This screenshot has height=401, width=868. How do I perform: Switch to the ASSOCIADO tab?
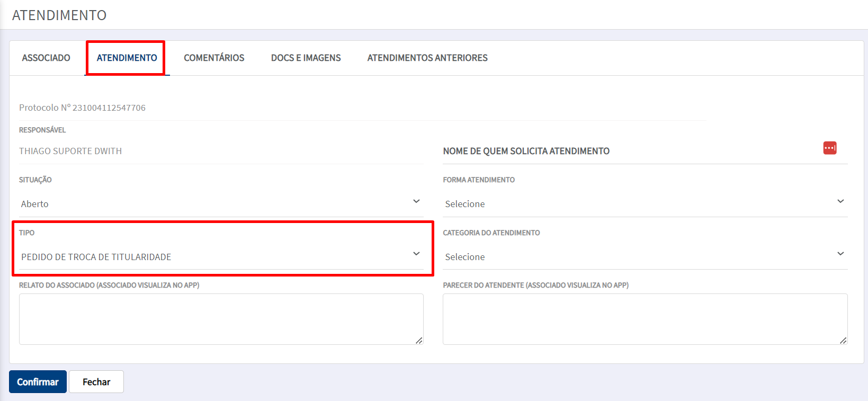click(46, 58)
